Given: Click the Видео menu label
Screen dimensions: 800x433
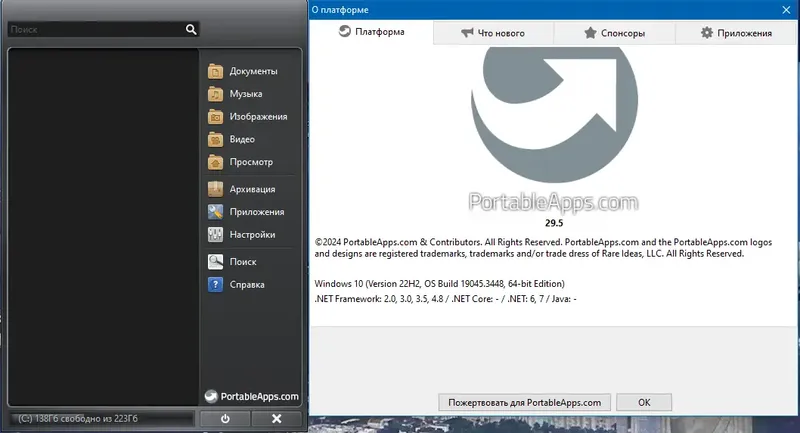Looking at the screenshot, I should click(x=242, y=139).
